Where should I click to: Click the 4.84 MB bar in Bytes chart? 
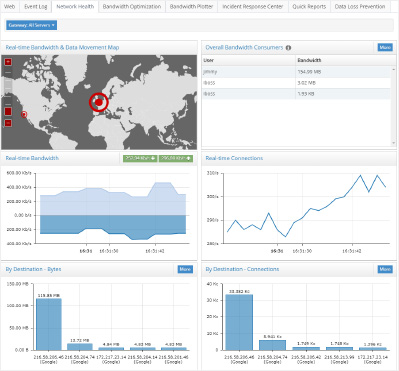pos(111,349)
